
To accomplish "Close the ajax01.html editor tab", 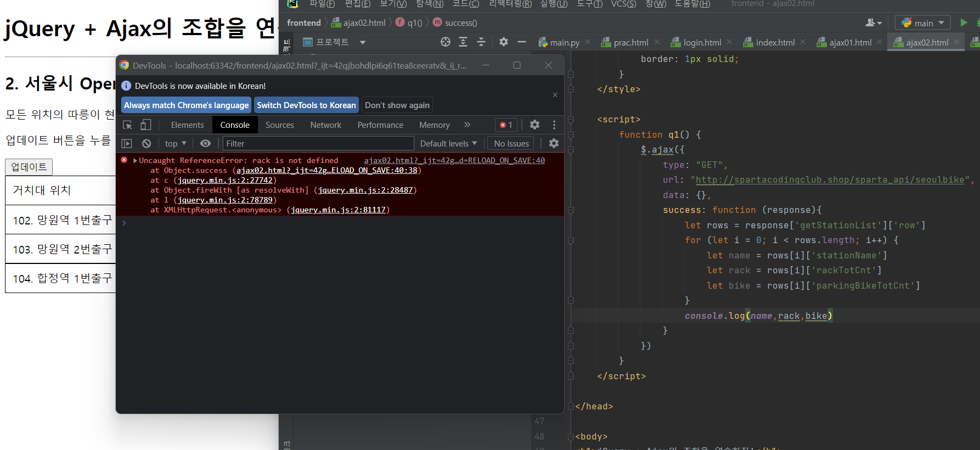I will point(880,42).
